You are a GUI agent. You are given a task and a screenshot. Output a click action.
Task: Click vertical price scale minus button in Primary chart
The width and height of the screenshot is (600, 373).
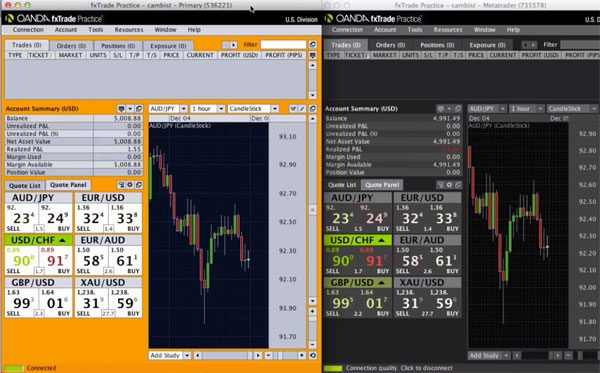(x=313, y=344)
